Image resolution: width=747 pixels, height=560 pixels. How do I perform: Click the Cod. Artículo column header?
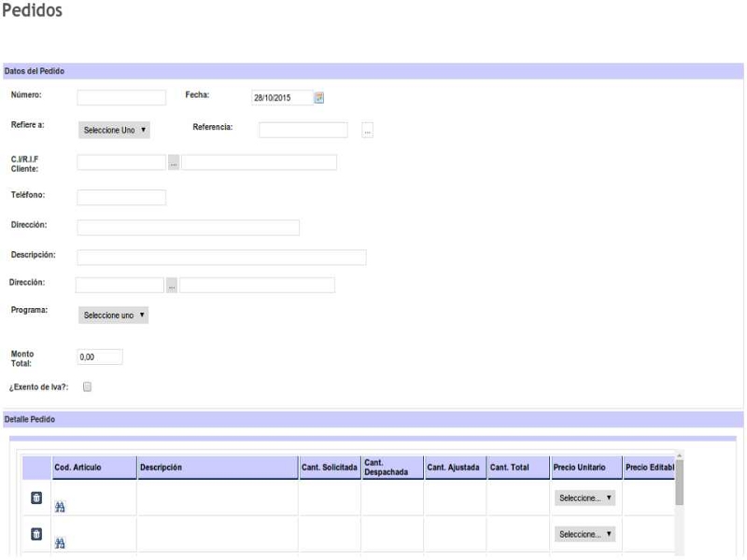pyautogui.click(x=78, y=467)
